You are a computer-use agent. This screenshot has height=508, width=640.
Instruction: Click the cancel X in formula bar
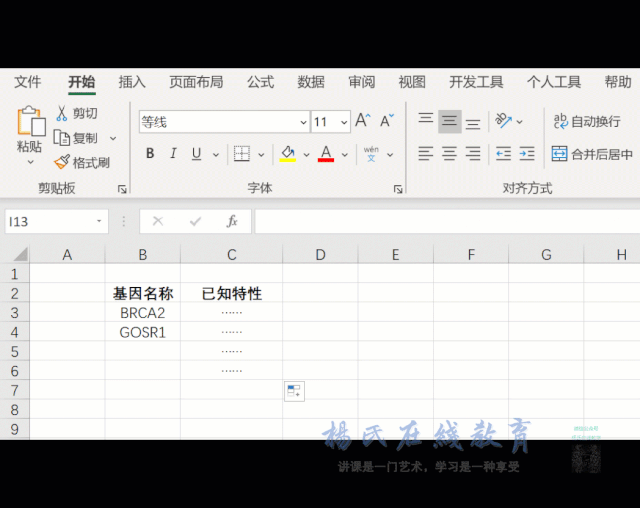point(158,221)
